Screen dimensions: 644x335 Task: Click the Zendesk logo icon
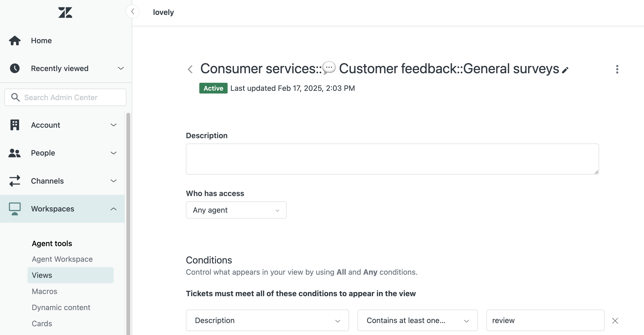click(x=65, y=12)
